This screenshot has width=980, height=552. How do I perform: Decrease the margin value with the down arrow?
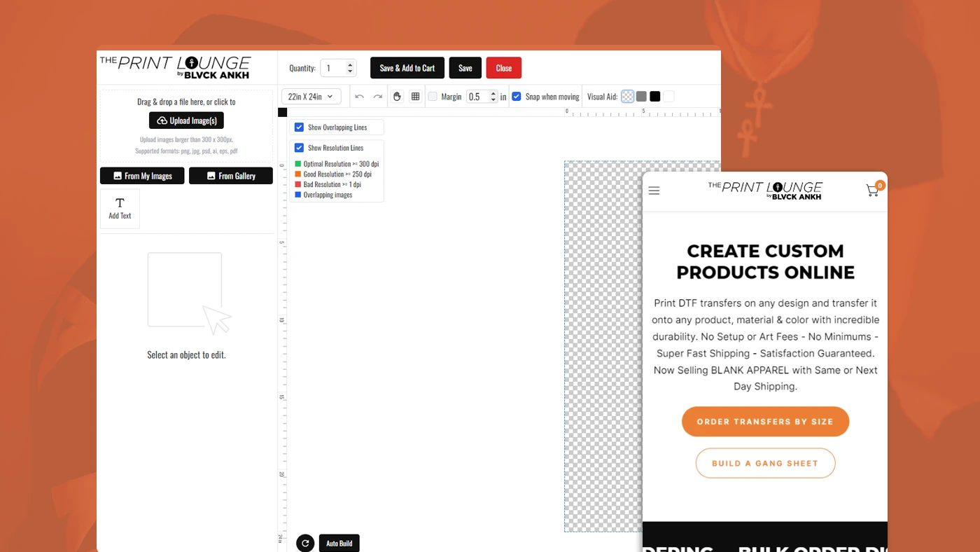point(493,99)
